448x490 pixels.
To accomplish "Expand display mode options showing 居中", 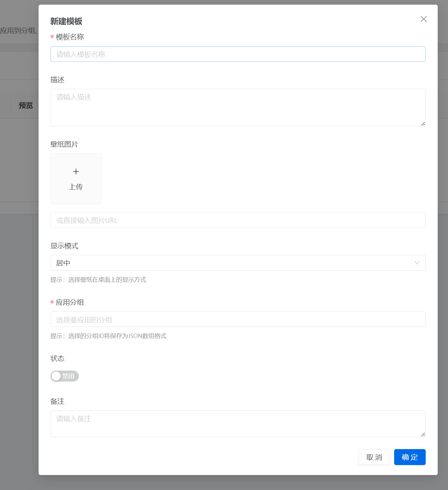I will pos(238,263).
